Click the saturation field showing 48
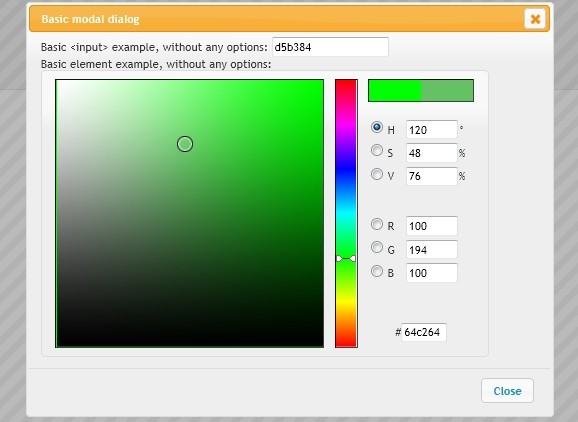The width and height of the screenshot is (578, 422). 432,153
